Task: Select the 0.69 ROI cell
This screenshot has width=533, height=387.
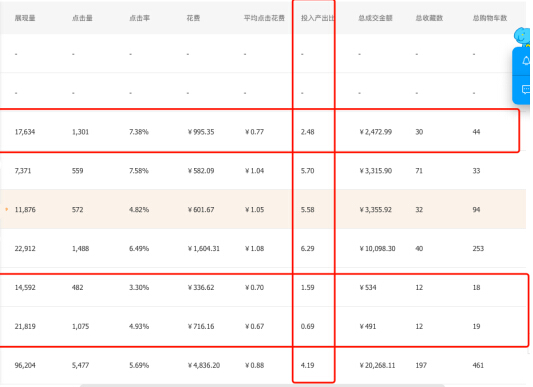Action: [x=308, y=326]
